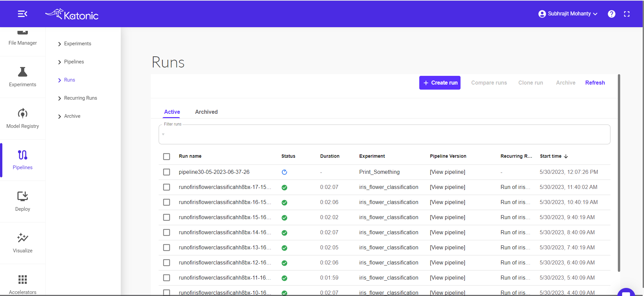Sort by Start time column header

point(551,156)
